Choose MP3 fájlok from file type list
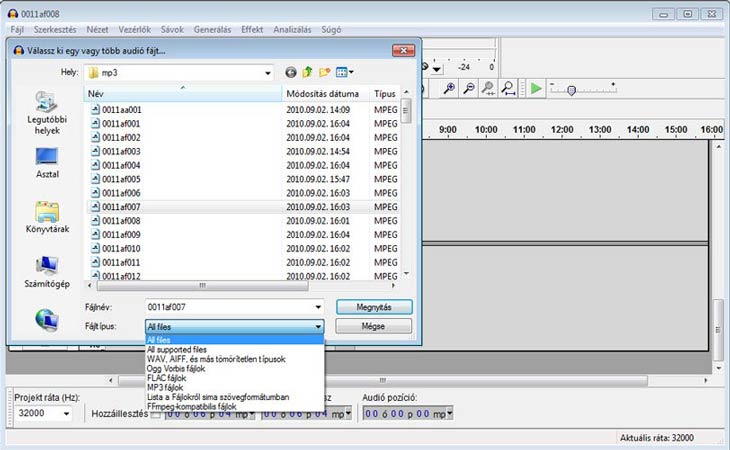The width and height of the screenshot is (730, 450). tap(172, 387)
